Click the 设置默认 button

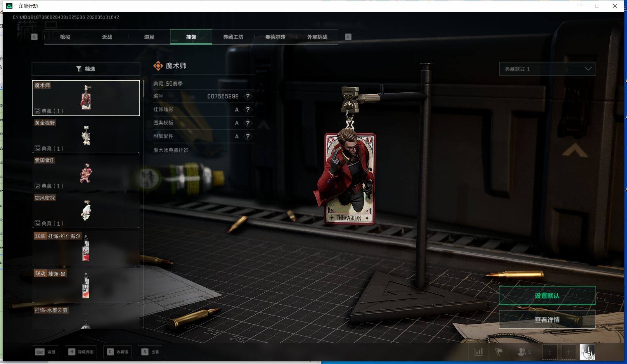tap(547, 296)
